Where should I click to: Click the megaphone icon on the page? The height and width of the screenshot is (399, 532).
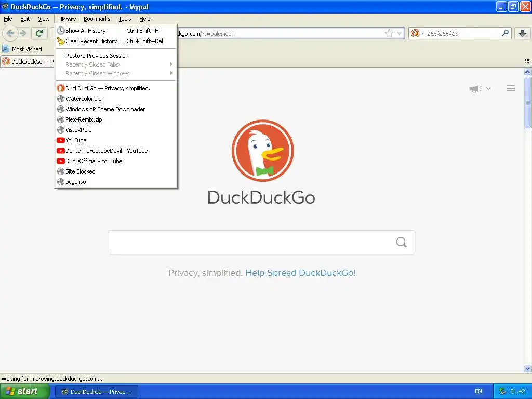[475, 89]
